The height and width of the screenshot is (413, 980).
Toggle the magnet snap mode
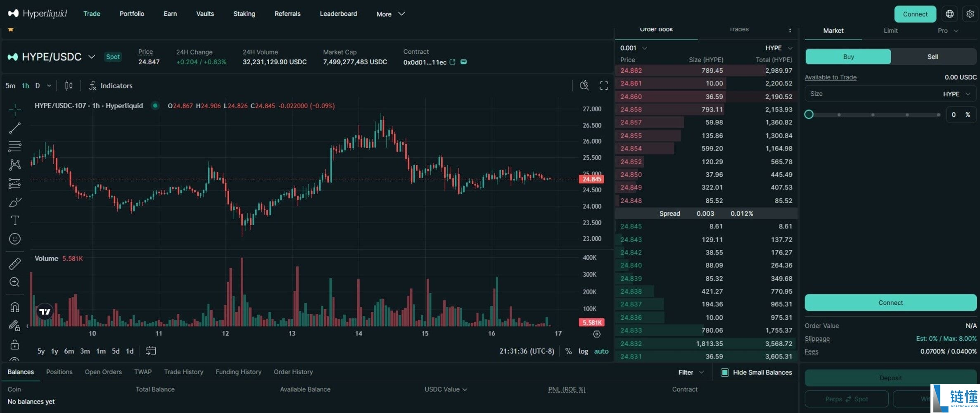15,307
